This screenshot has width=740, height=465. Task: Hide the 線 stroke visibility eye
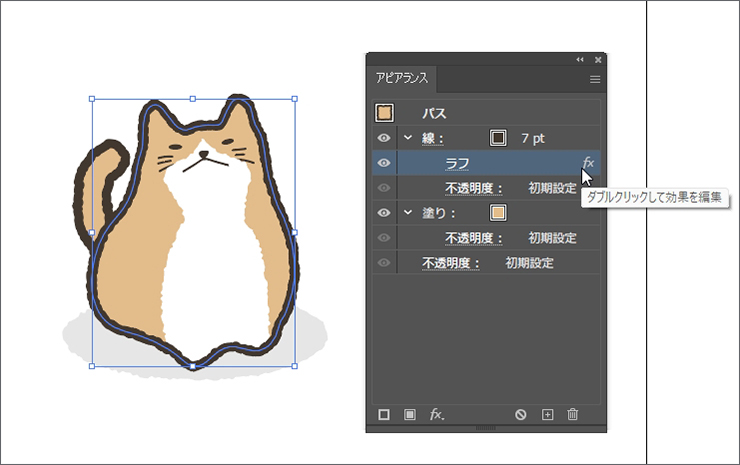[x=384, y=137]
